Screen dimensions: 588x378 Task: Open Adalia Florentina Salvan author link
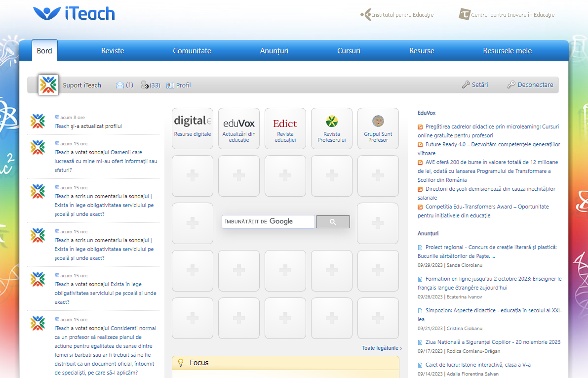[x=472, y=374]
